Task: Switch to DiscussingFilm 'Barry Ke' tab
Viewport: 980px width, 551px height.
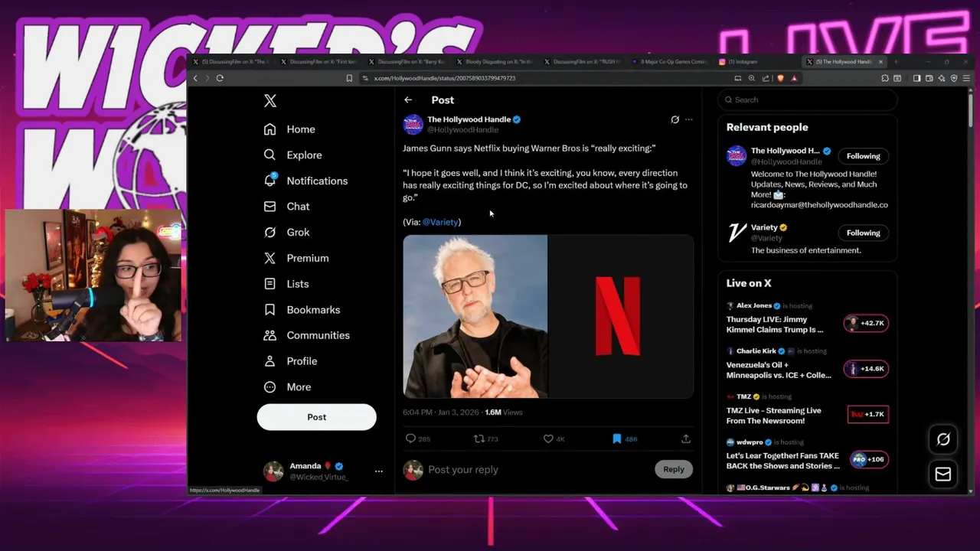Action: pos(406,62)
